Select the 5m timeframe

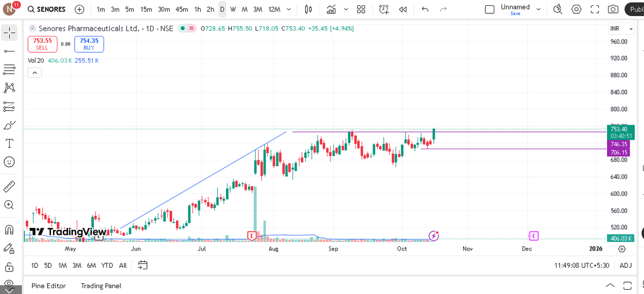[x=129, y=9]
